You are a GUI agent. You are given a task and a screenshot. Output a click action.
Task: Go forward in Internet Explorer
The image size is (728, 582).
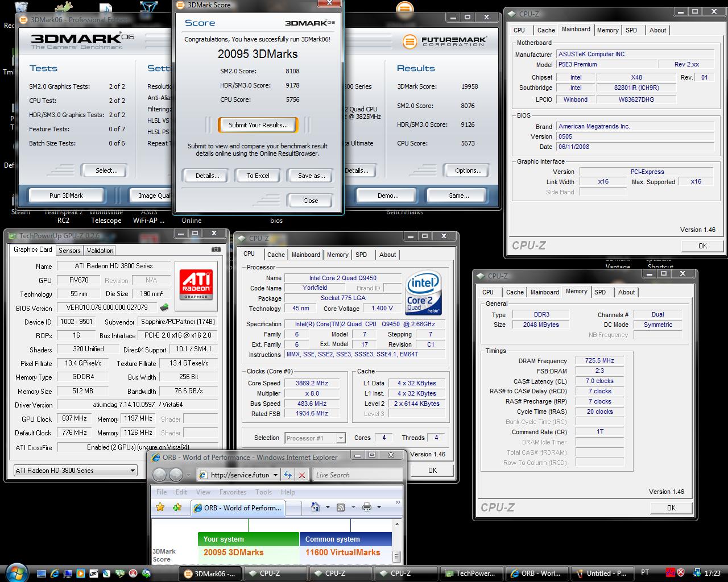[176, 475]
